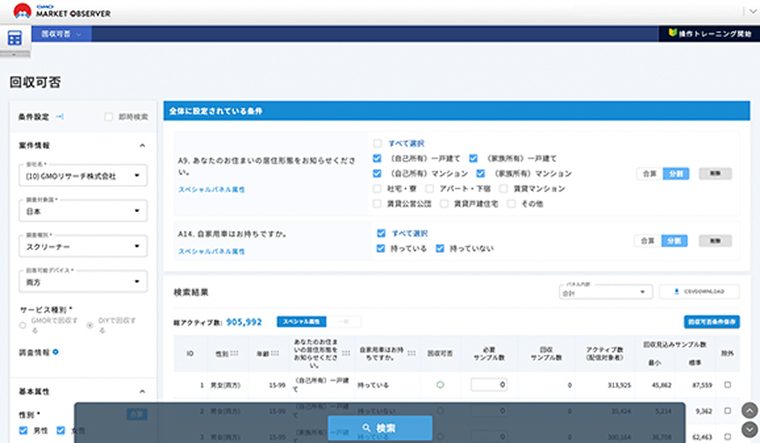Switch to スペシャル属性 tab in results

point(301,322)
